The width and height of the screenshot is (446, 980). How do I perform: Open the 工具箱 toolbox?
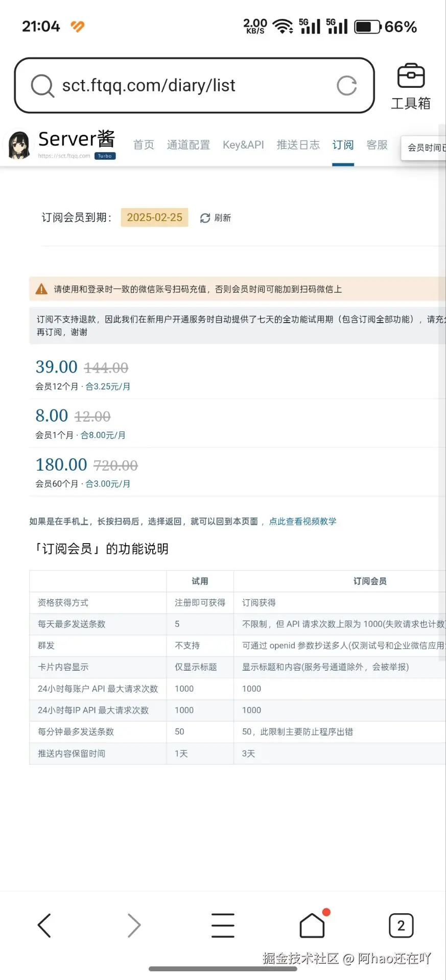click(x=411, y=86)
